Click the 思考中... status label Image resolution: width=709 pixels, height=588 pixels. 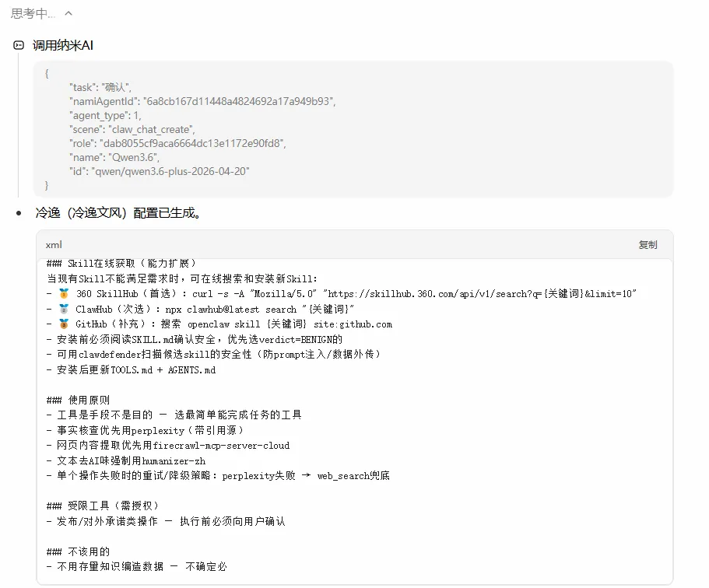point(33,13)
